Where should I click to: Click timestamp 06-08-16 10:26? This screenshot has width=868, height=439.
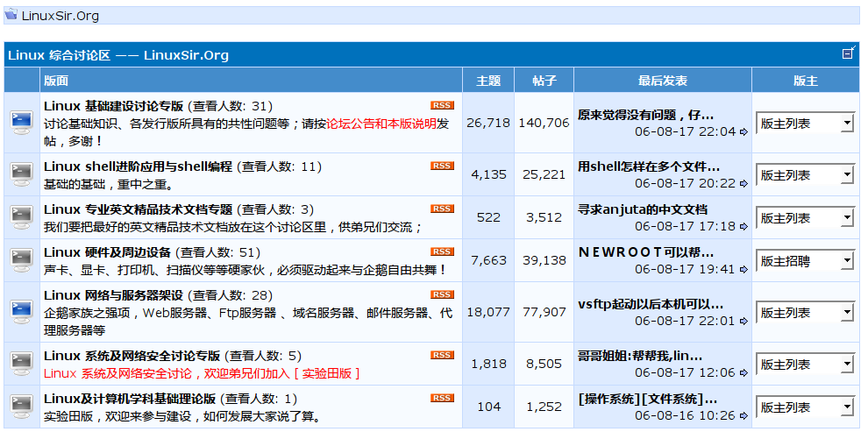pos(685,415)
